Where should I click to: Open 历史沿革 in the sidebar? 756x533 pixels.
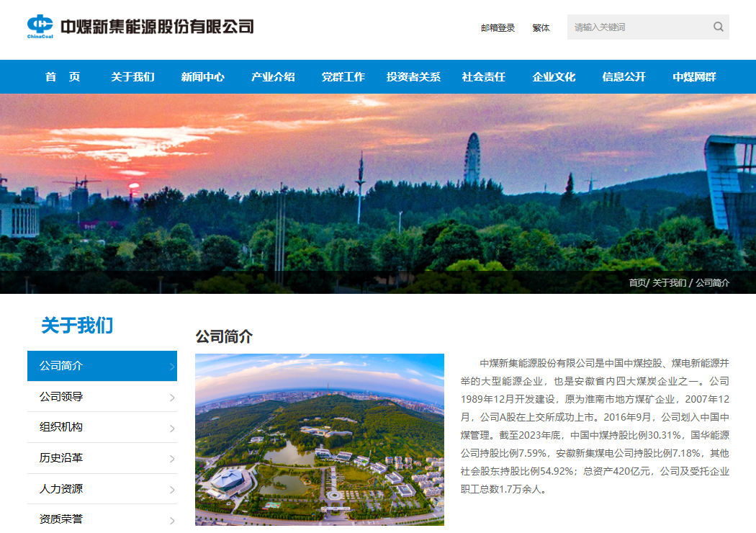coord(102,458)
